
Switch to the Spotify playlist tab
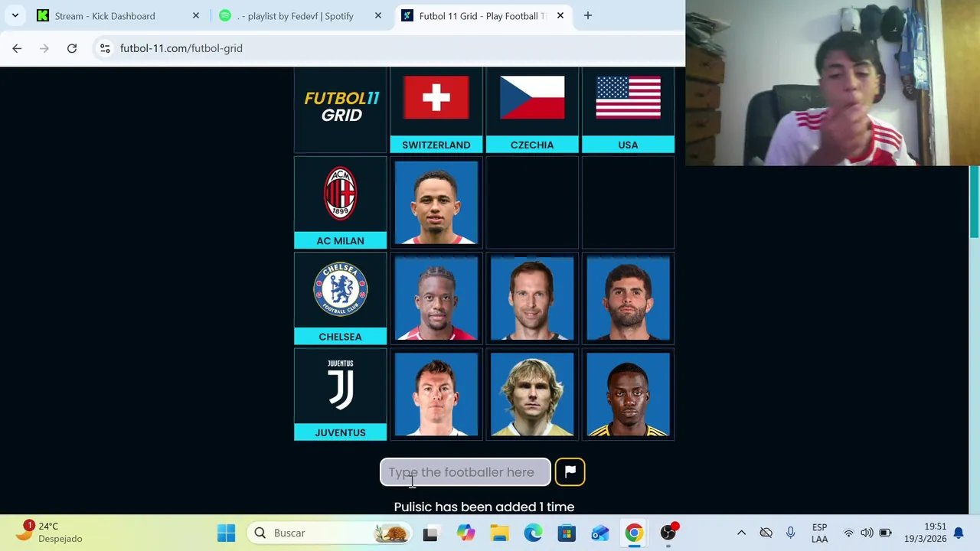tap(295, 16)
